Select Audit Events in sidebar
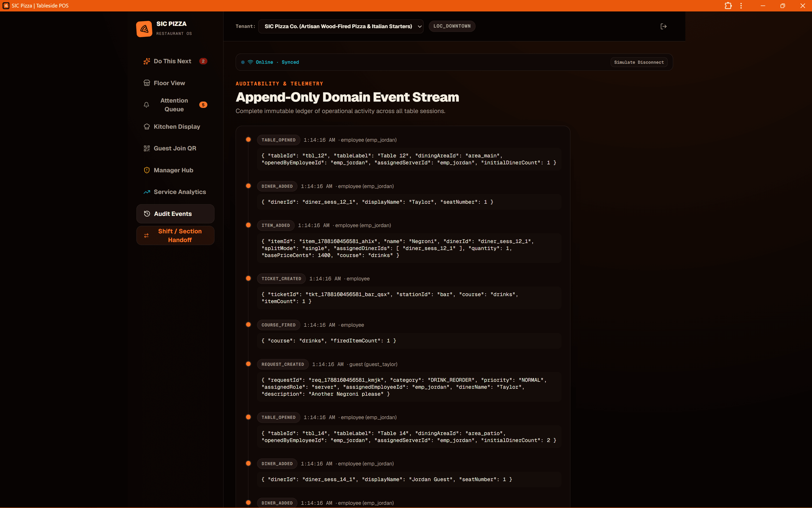This screenshot has width=812, height=508. click(x=175, y=214)
